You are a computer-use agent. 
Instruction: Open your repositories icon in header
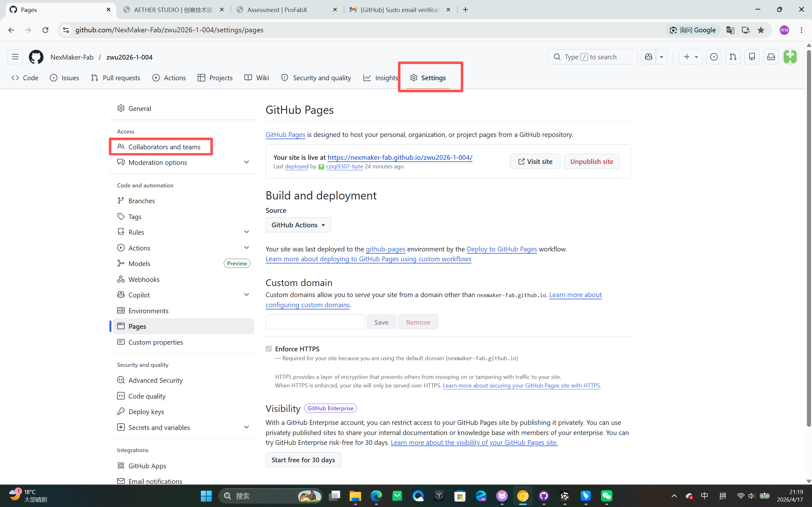pyautogui.click(x=752, y=57)
